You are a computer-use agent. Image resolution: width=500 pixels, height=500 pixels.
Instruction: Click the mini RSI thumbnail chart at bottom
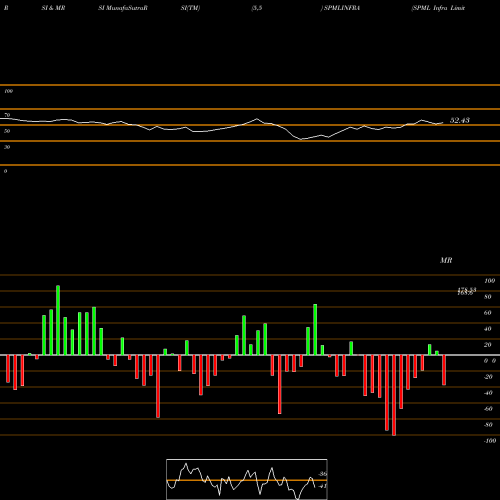[x=247, y=479]
